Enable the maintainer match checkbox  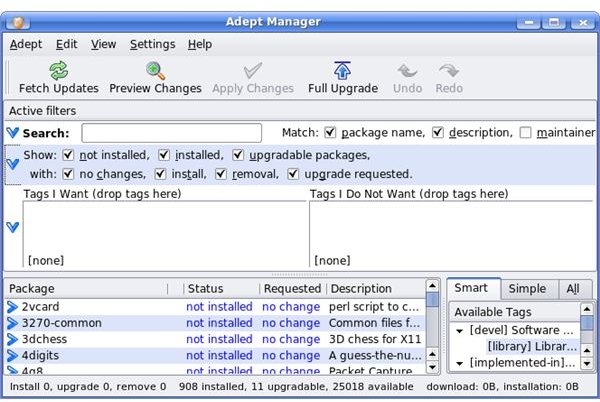coord(525,133)
